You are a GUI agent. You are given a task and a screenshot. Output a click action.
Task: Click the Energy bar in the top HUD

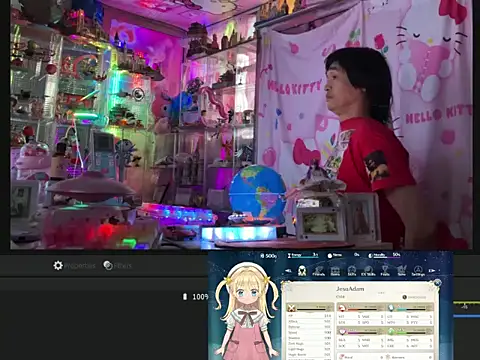[303, 255]
